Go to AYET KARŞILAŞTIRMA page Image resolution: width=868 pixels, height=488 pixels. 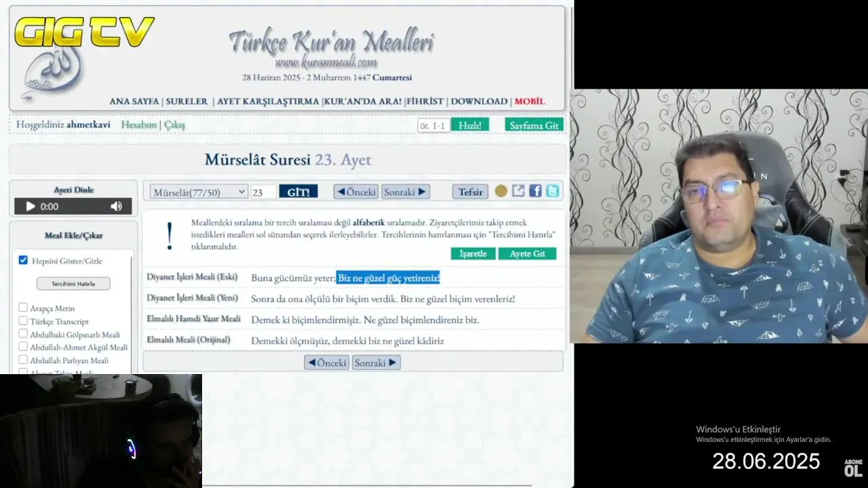coord(268,102)
